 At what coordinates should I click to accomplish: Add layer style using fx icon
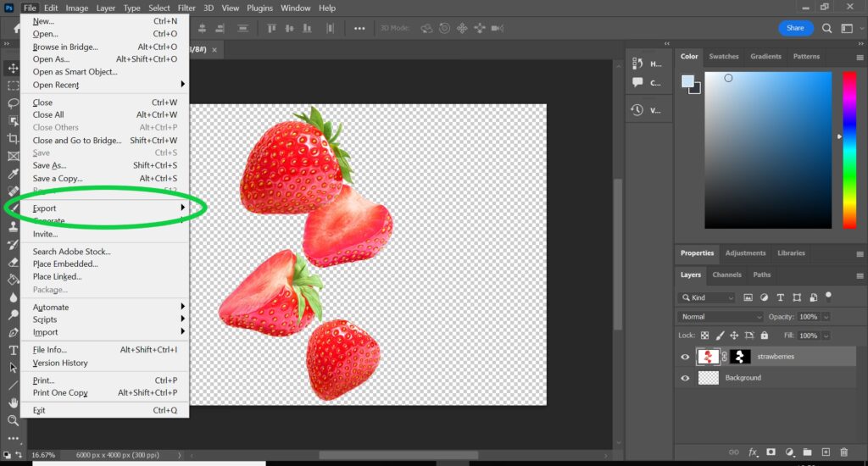tap(752, 452)
